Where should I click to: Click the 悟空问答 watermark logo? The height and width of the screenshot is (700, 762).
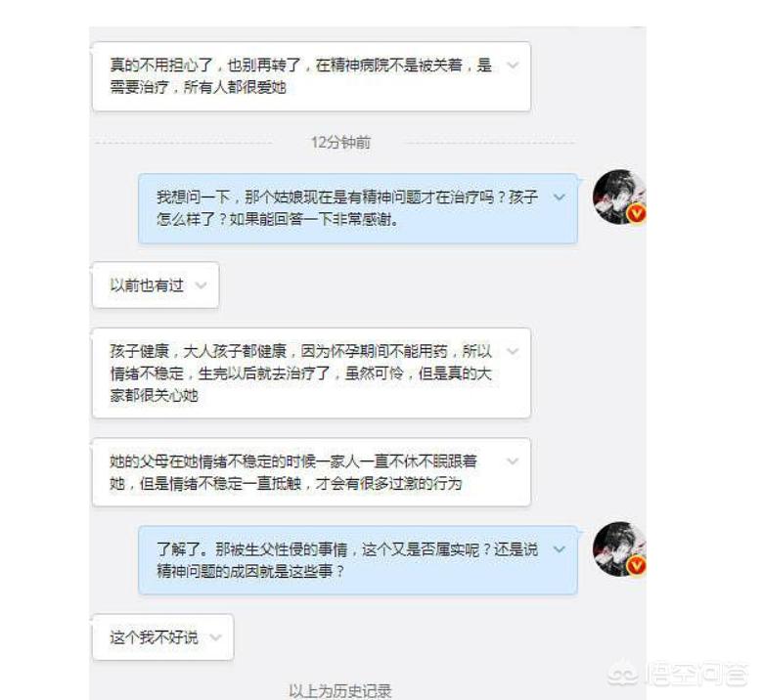click(x=678, y=674)
